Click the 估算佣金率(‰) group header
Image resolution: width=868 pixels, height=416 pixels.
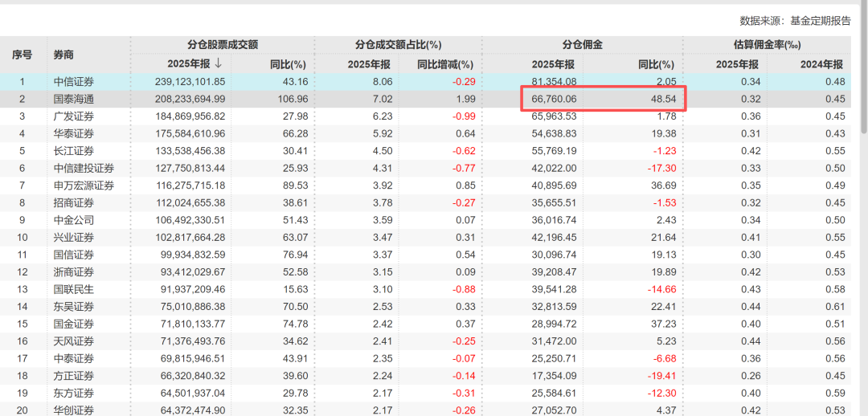tap(767, 45)
